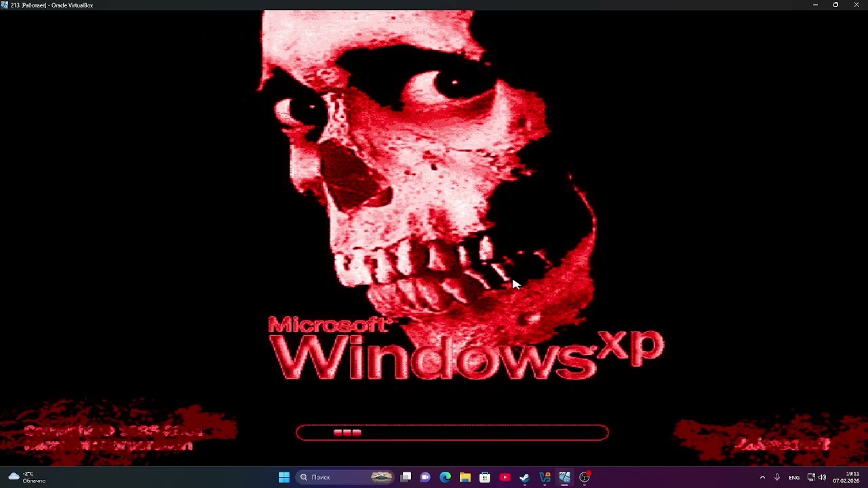Screen dimensions: 868x488
Task: Switch to VirtualBox Manager taskbar icon
Action: tap(545, 477)
